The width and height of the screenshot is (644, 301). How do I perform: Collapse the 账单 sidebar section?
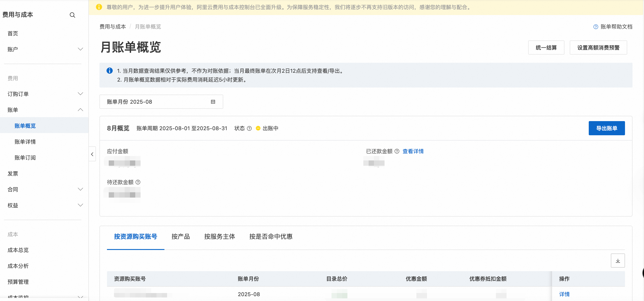(80, 110)
